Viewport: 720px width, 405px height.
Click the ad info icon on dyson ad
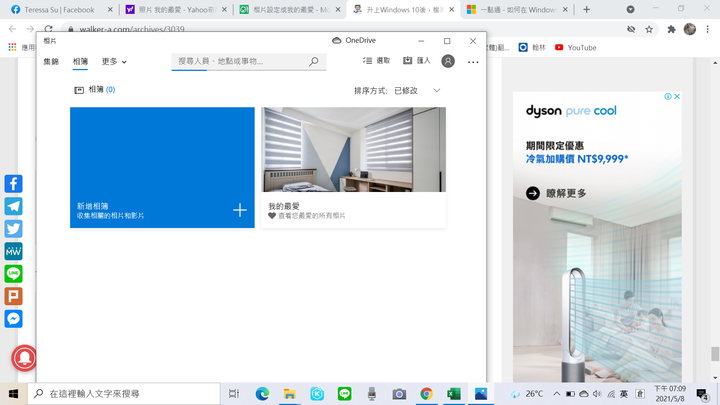(668, 96)
